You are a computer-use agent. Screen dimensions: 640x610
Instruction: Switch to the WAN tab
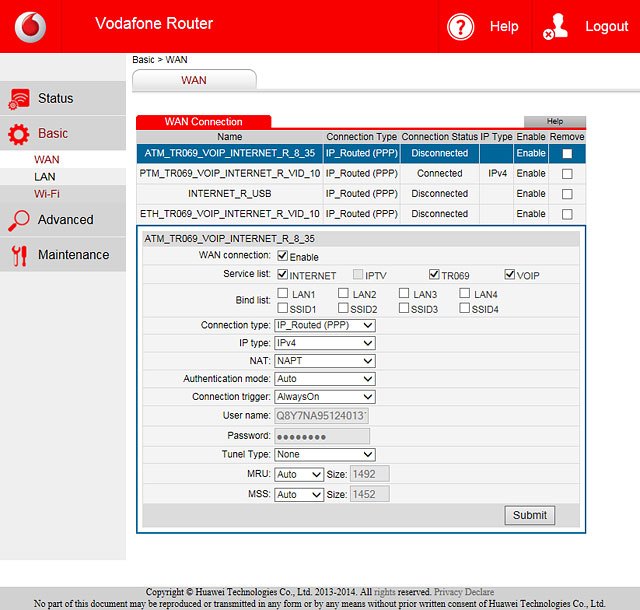click(x=194, y=80)
